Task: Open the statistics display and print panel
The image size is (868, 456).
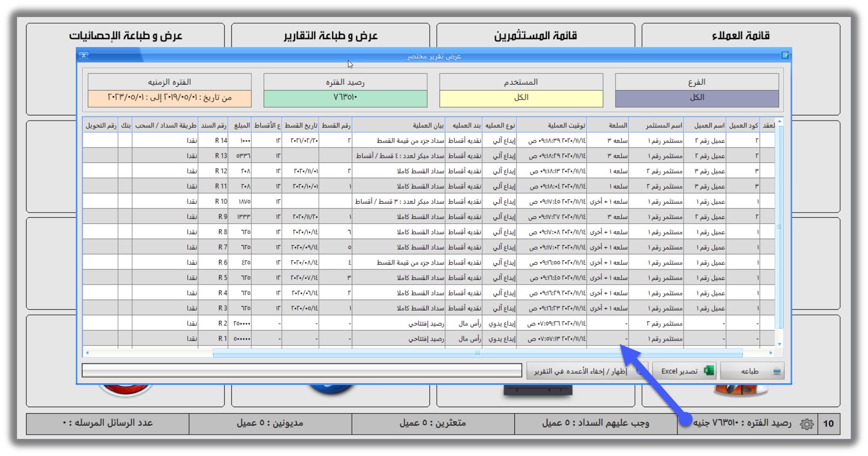Action: [x=125, y=35]
